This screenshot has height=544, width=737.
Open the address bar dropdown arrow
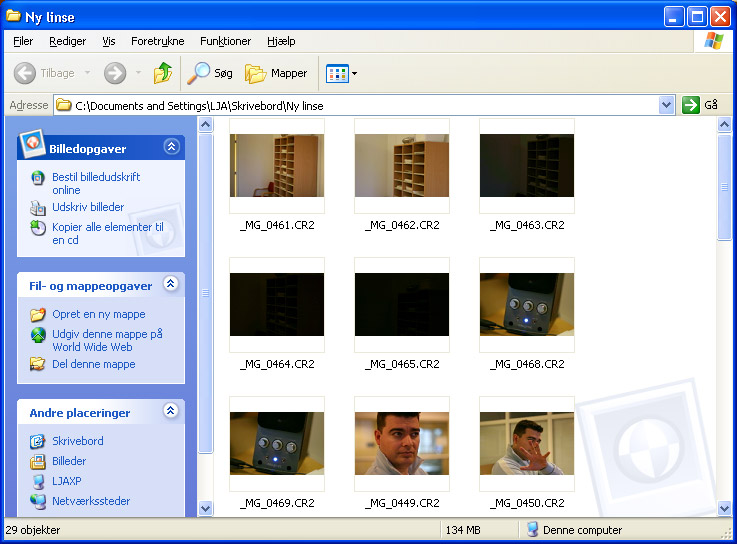point(667,105)
